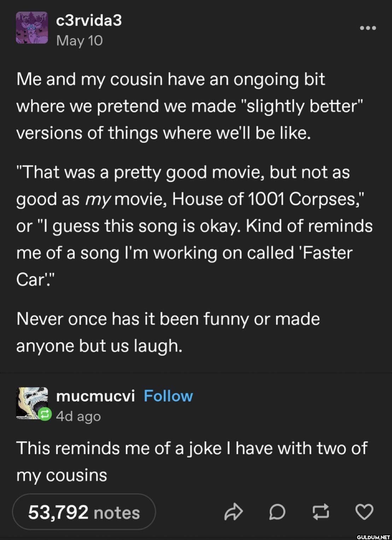
Task: Visit the c3rvida3 blog via username
Action: pos(89,20)
